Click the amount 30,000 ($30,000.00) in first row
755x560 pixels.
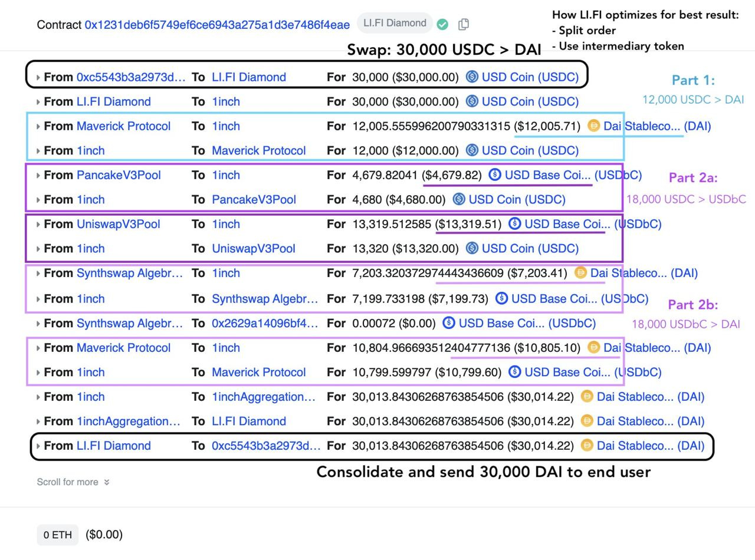click(405, 77)
